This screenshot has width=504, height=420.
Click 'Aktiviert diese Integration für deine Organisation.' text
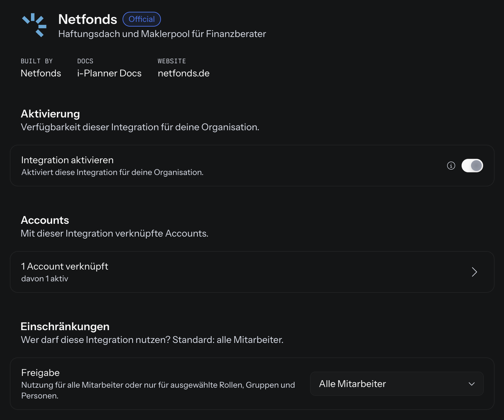[x=113, y=173]
